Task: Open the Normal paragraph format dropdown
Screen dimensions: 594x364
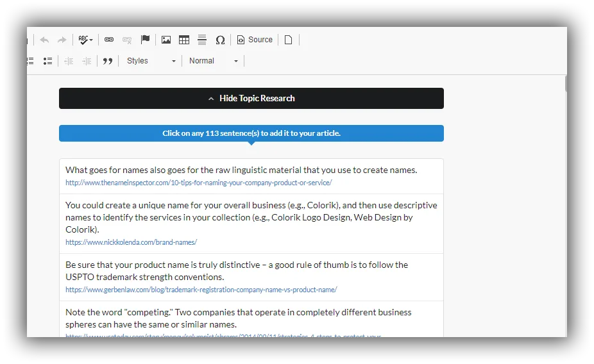Action: [x=214, y=61]
